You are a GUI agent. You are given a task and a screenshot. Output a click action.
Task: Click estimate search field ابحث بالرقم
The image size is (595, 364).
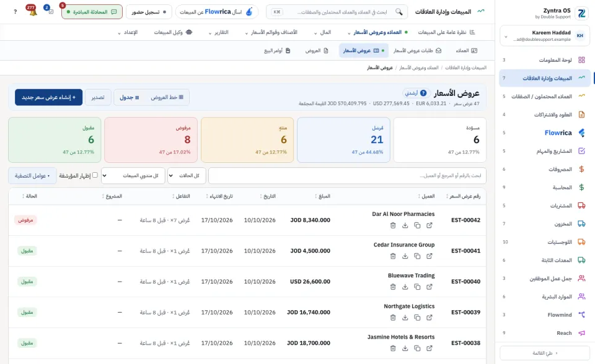(347, 176)
